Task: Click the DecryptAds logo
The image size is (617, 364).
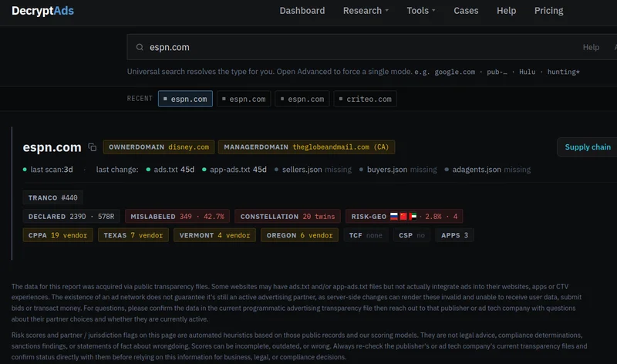Action: (x=42, y=11)
